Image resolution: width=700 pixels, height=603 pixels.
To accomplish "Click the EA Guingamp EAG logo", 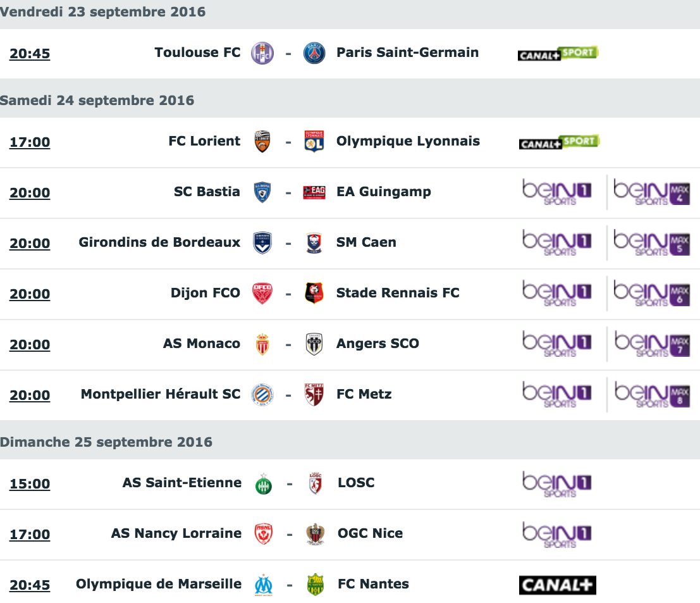I will (314, 192).
